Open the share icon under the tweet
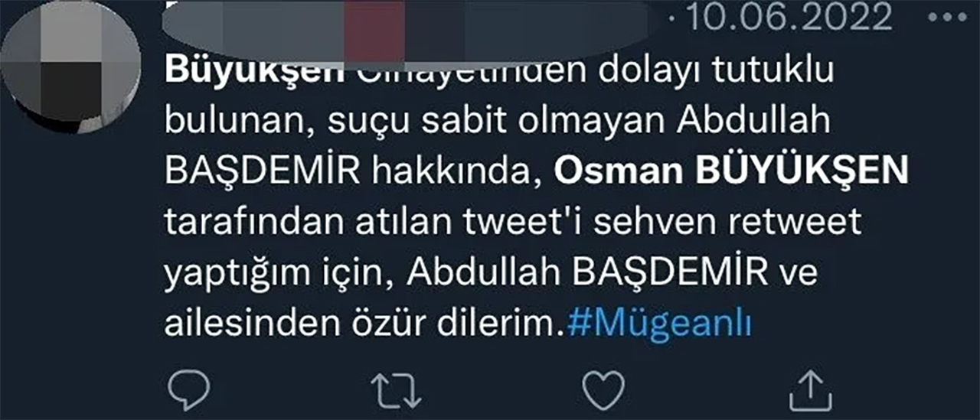The image size is (980, 420). point(811,389)
